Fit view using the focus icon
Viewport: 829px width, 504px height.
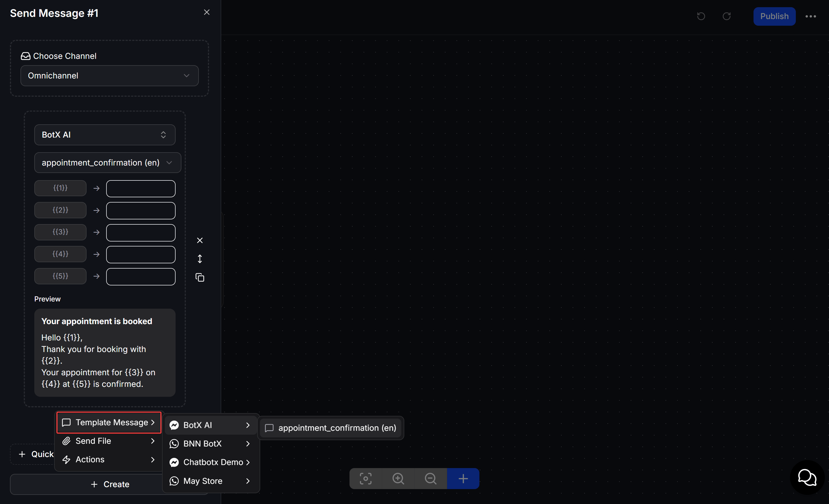click(x=366, y=479)
